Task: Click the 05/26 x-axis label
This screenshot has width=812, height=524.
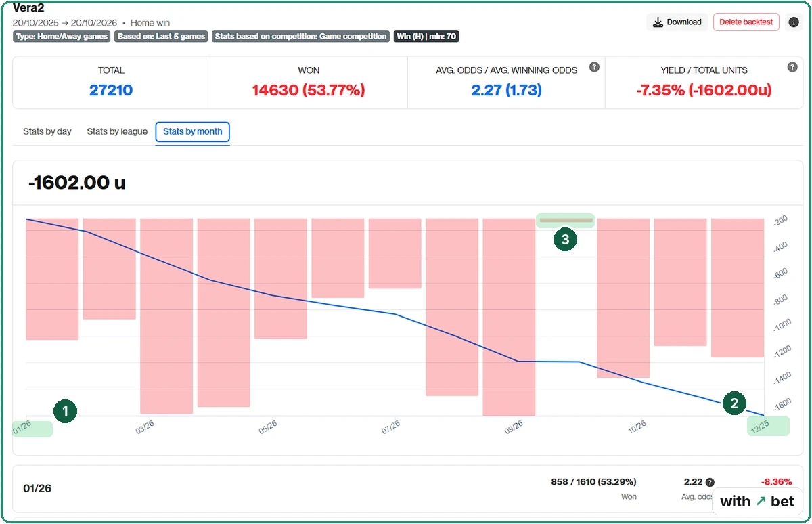Action: tap(268, 427)
